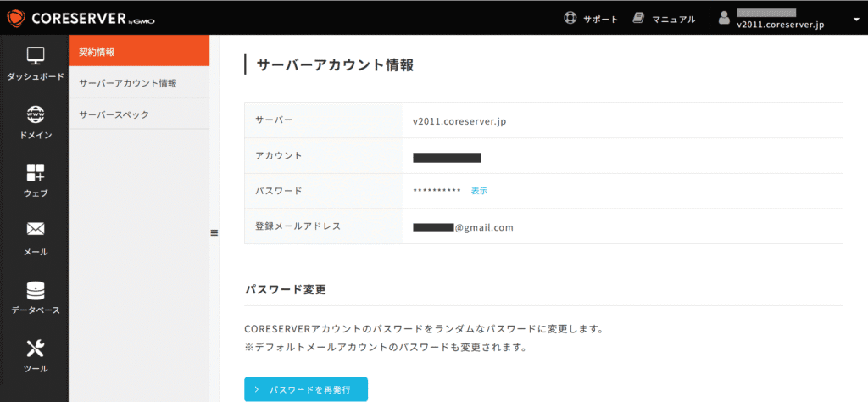Screen dimensions: 868x402
Task: Click the サーバーアカウント情報 page heading
Action: [x=335, y=65]
